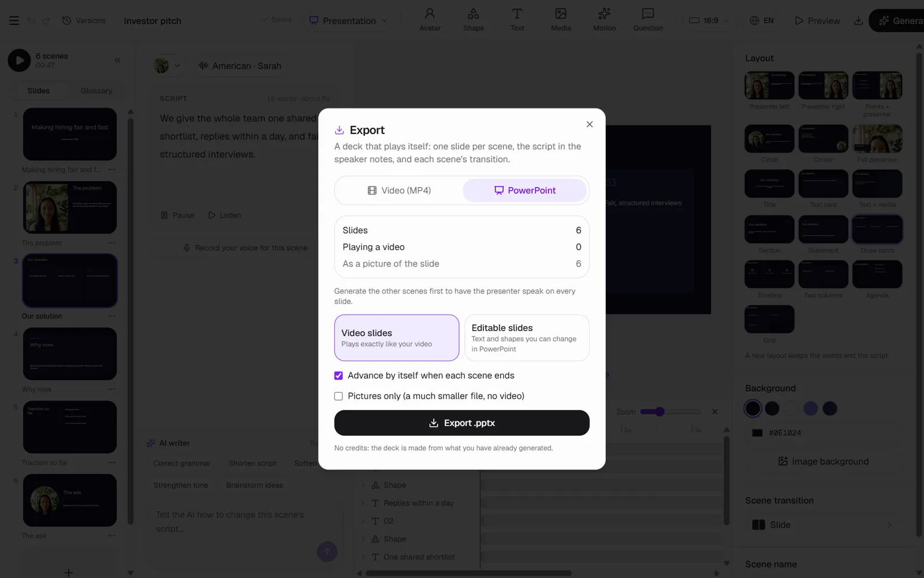Click the undo arrow
The image size is (924, 578).
click(31, 21)
